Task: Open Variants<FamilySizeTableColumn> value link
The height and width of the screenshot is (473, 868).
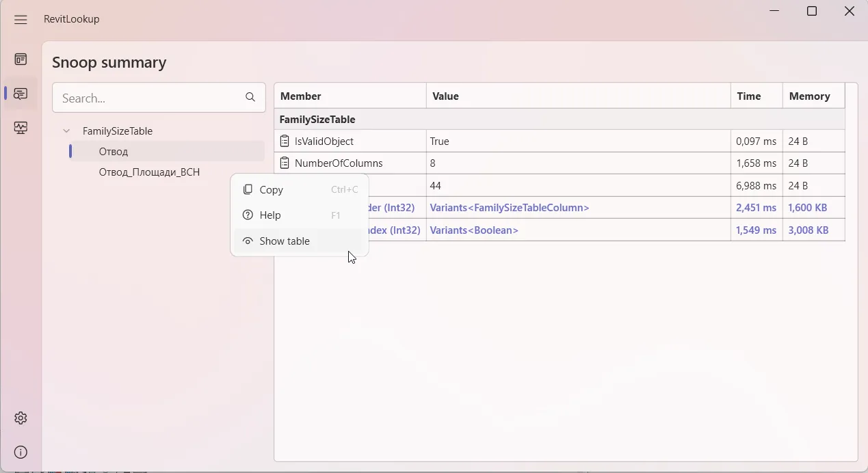Action: [510, 207]
